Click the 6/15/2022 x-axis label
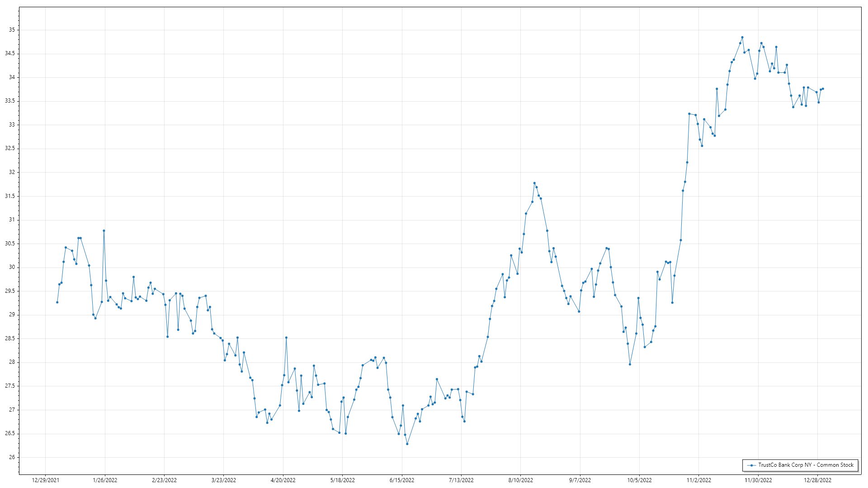Screen dimensions: 868x488 (x=402, y=480)
